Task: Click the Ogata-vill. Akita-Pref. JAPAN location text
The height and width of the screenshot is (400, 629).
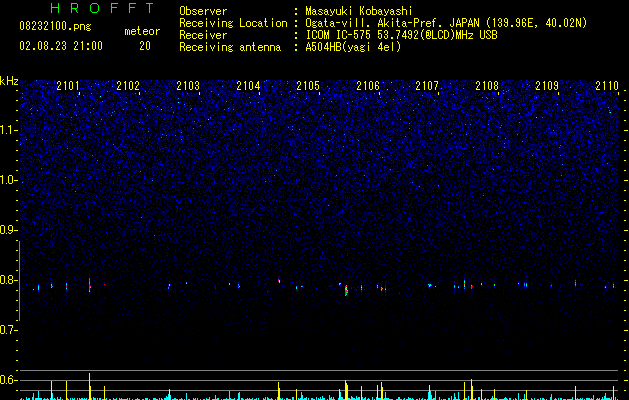Action: point(446,23)
